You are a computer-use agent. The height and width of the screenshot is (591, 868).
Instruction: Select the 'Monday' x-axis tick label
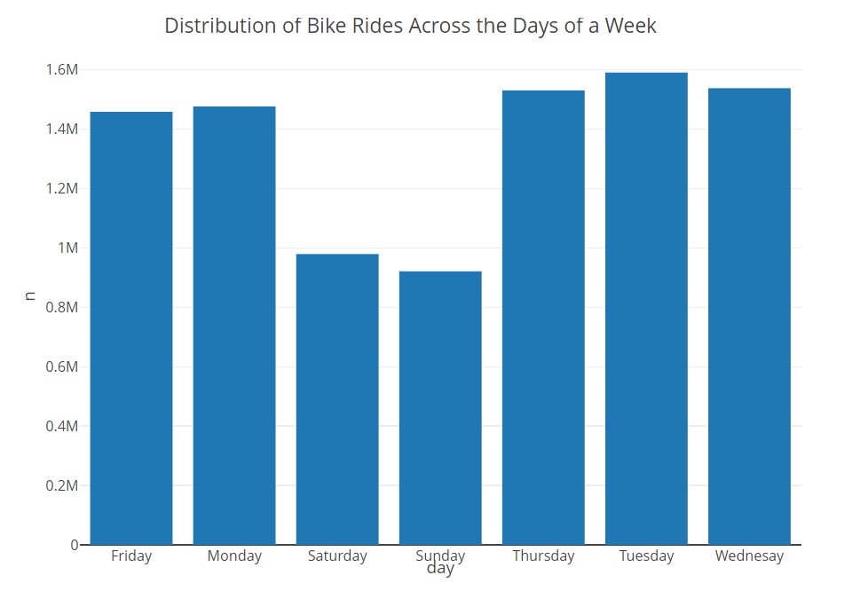(234, 556)
